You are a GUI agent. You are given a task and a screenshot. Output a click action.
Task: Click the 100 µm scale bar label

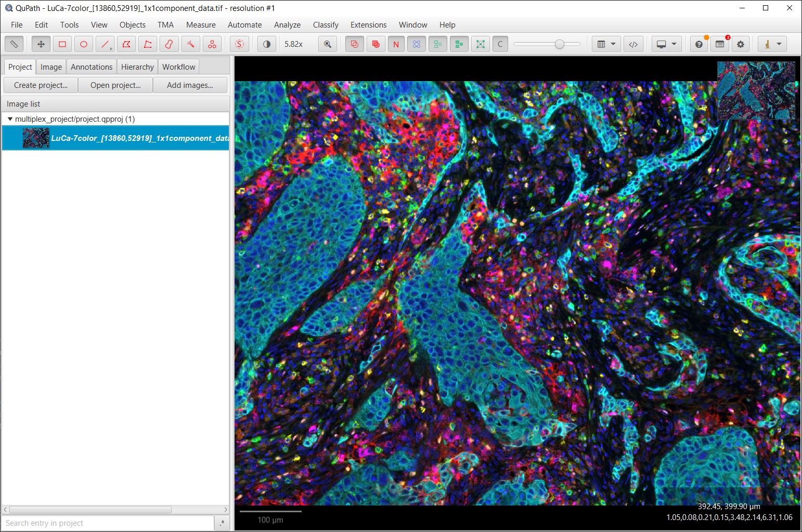270,520
